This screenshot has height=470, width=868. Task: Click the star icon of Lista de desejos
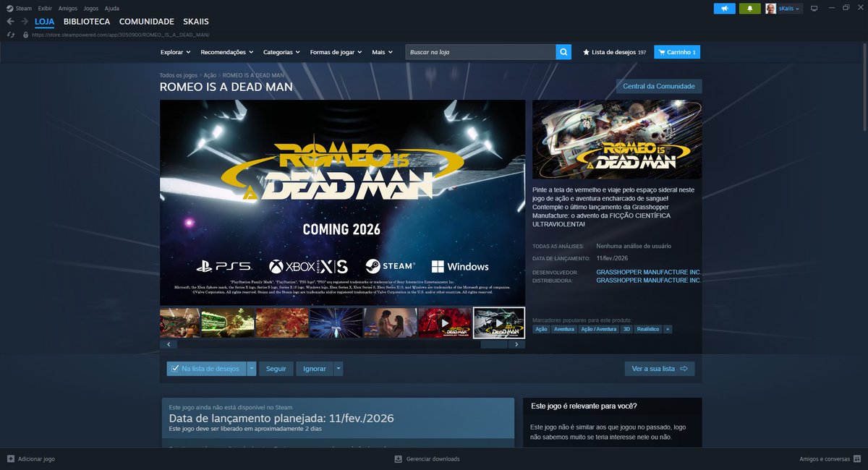(587, 52)
